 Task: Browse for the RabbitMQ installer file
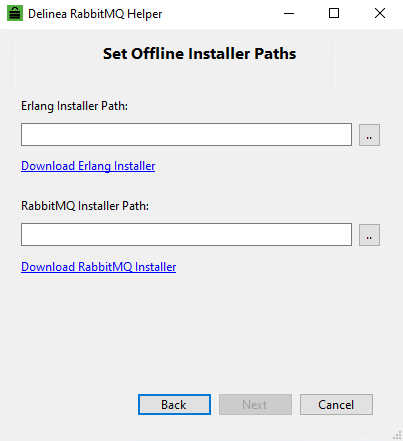(369, 235)
